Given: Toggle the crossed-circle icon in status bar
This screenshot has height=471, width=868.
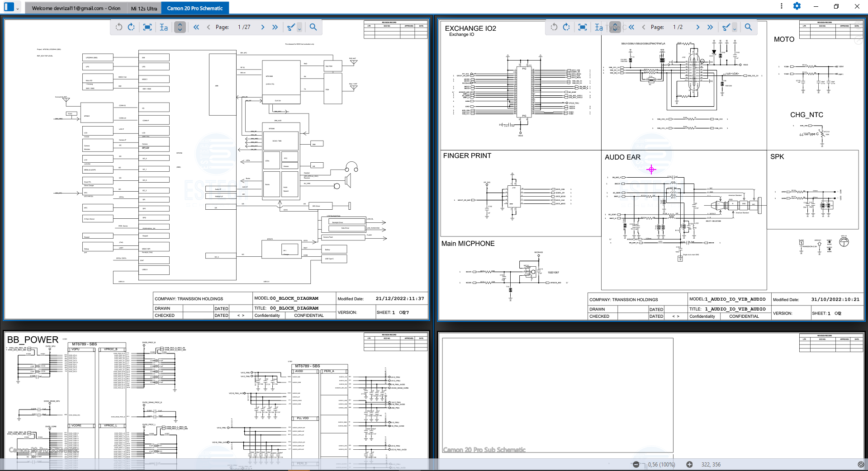Looking at the screenshot, I should pos(861,464).
